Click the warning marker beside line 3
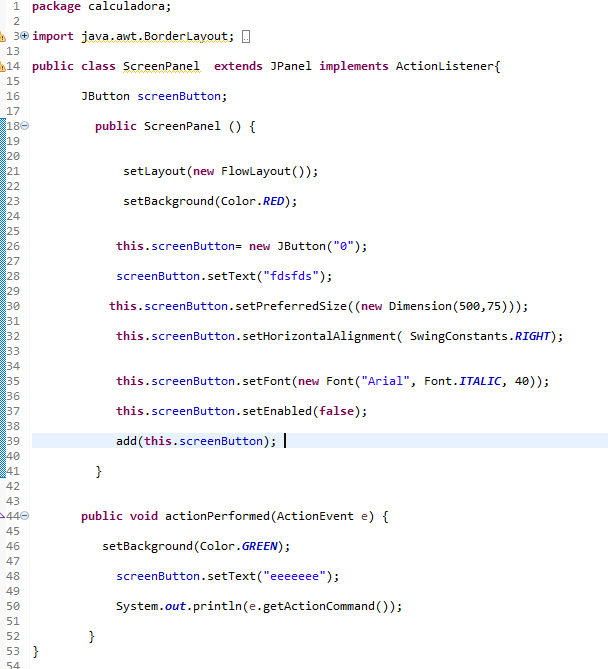608x669 pixels. [x=3, y=37]
